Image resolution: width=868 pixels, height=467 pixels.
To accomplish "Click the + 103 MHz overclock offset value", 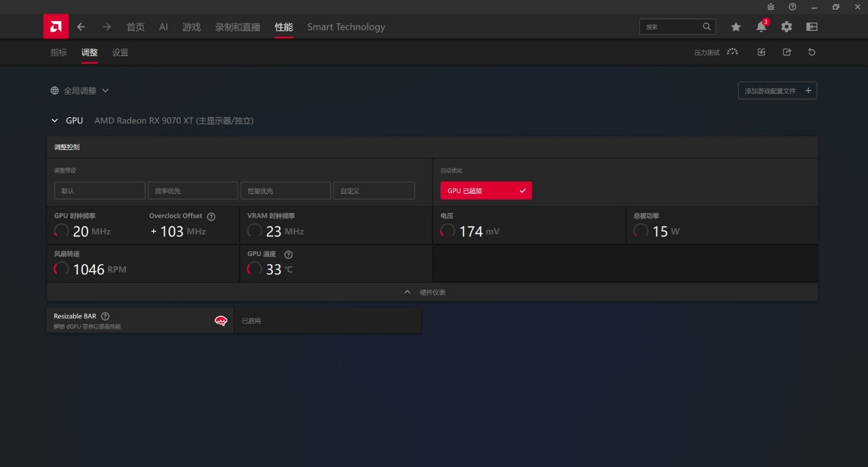I will click(179, 231).
